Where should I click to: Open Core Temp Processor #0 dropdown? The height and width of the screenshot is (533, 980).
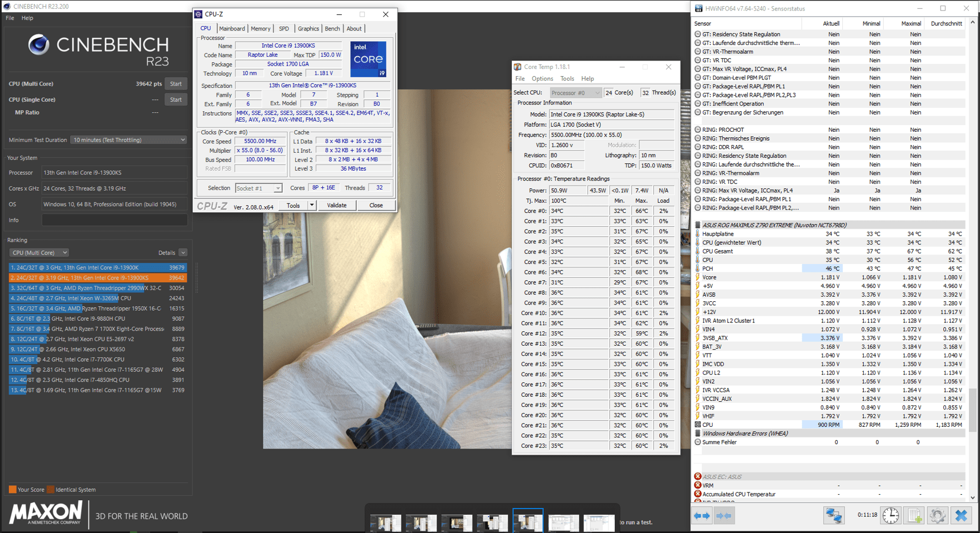(x=576, y=93)
